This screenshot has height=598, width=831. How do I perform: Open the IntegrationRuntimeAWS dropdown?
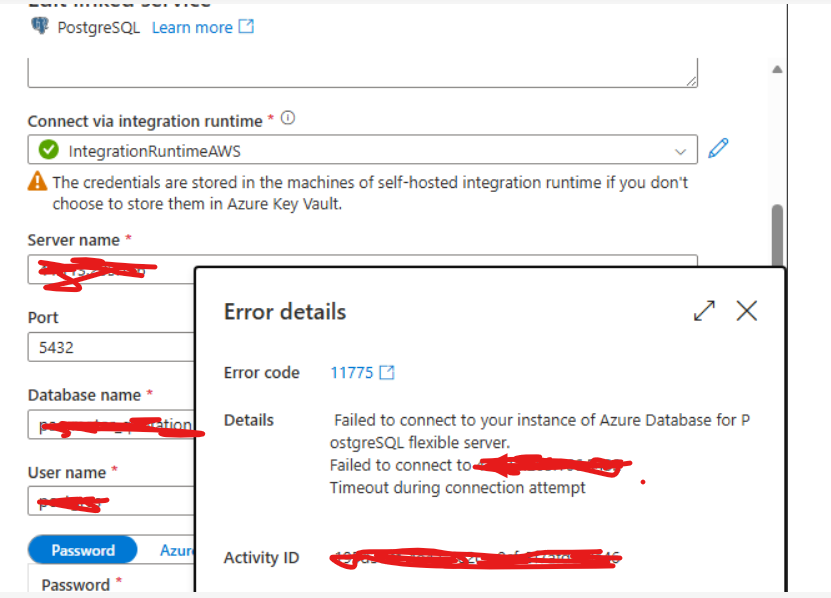coord(363,150)
